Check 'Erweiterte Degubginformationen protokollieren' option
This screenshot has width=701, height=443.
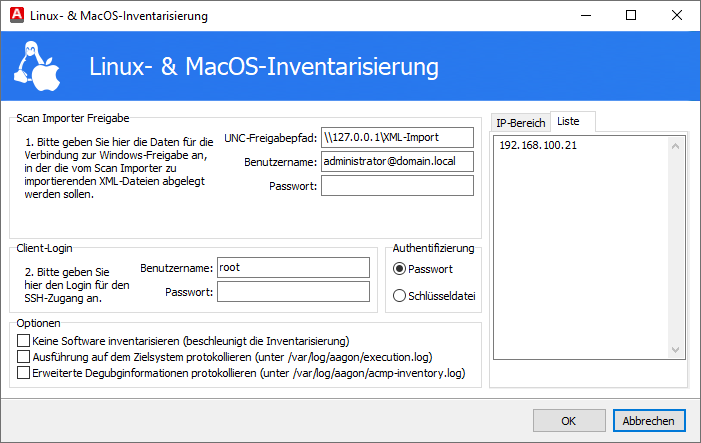24,373
